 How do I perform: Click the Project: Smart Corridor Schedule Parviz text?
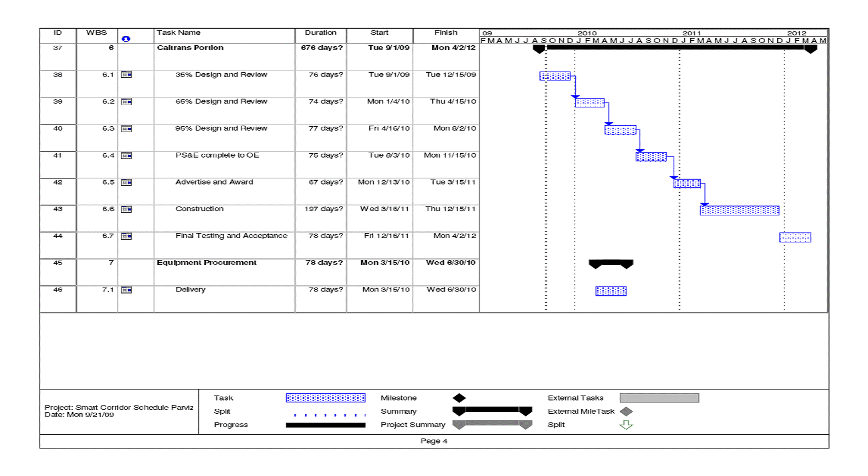tap(119, 408)
